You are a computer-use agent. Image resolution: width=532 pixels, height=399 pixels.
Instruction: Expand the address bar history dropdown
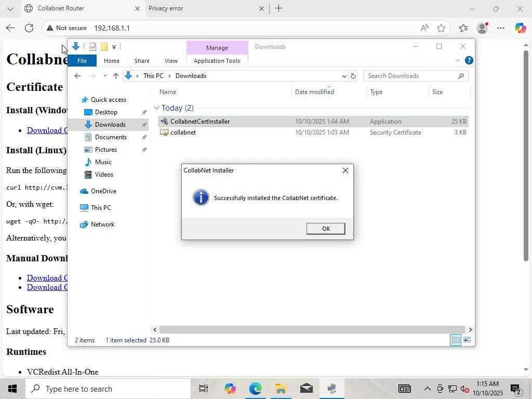(x=344, y=76)
